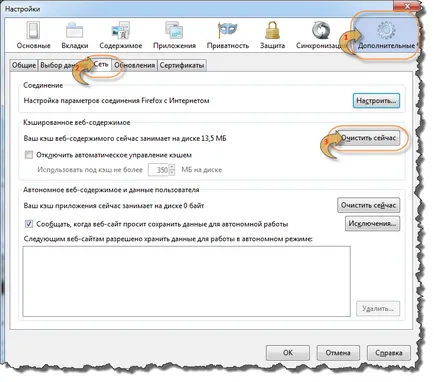
Task: Open the Дополнительные gear icon section
Action: pyautogui.click(x=386, y=35)
